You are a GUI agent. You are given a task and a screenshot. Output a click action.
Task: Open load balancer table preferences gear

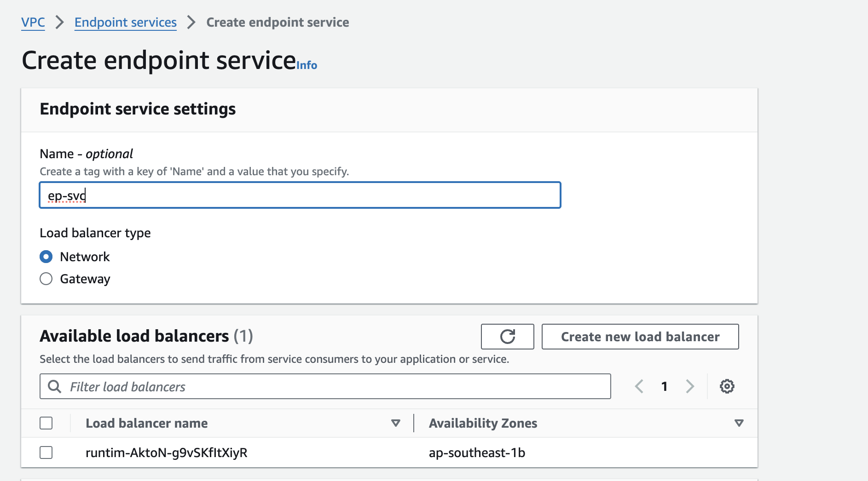[x=727, y=386]
